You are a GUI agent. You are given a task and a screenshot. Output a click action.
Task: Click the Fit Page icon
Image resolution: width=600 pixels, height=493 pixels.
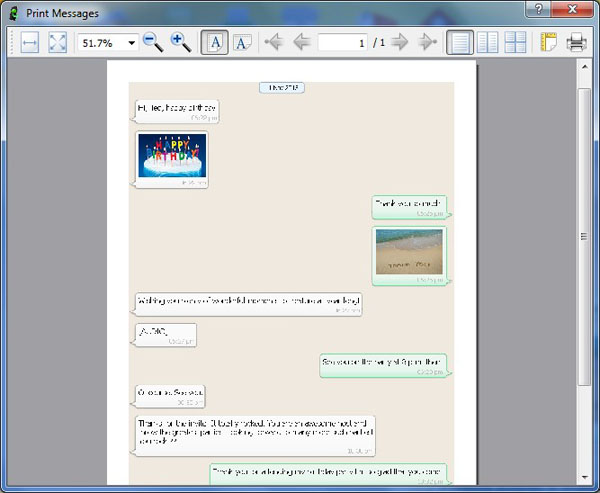click(x=57, y=42)
